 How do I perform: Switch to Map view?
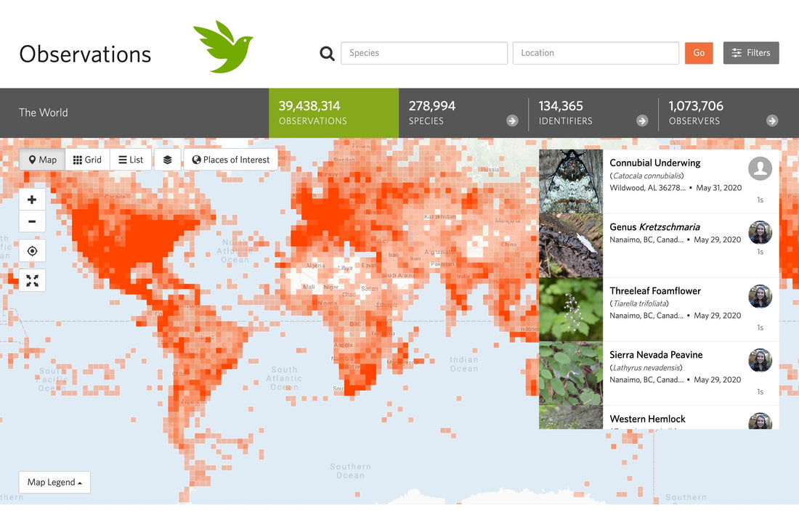coord(42,160)
